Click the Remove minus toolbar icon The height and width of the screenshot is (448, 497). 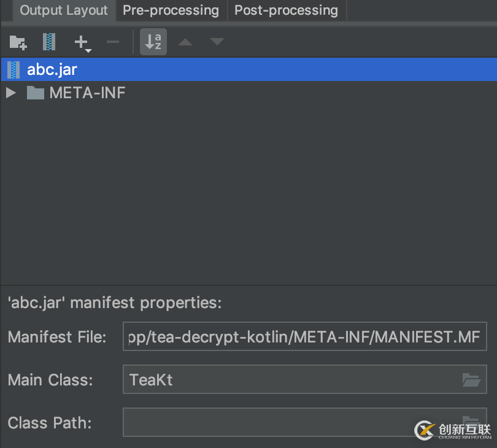(113, 42)
